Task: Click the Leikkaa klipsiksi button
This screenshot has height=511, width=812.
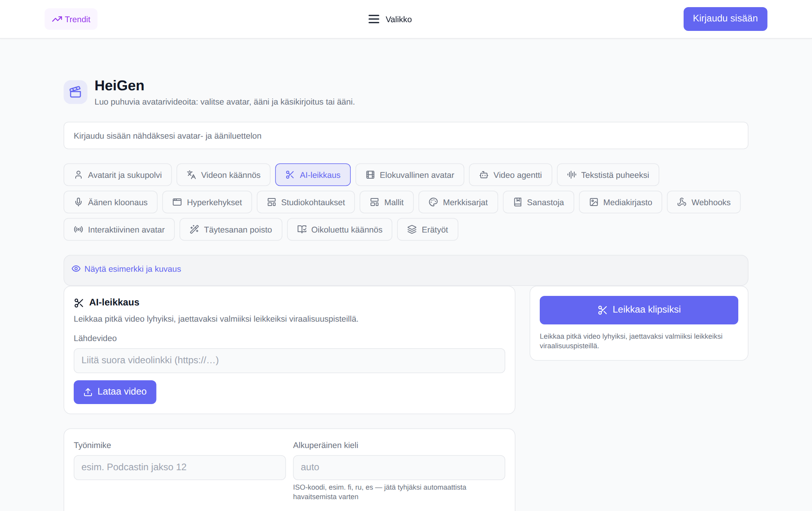Action: 639,310
